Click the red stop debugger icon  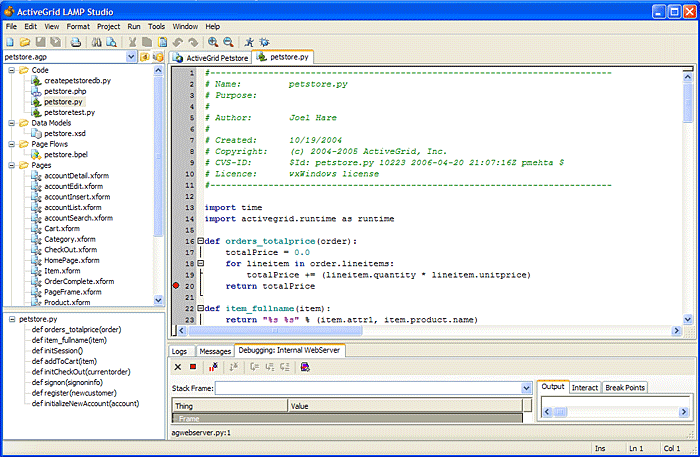(x=193, y=367)
